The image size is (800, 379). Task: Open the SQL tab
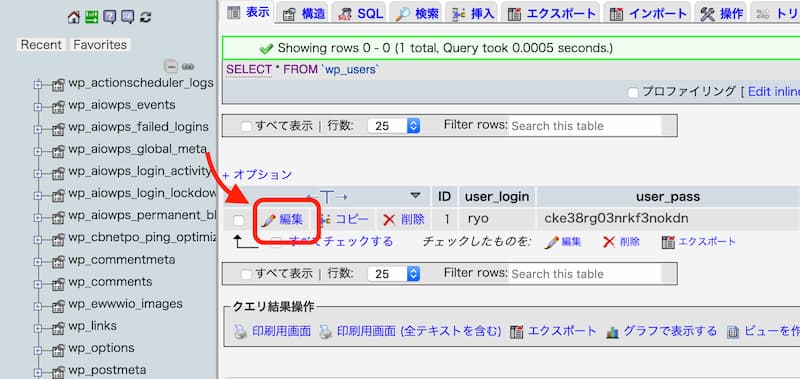tap(361, 13)
